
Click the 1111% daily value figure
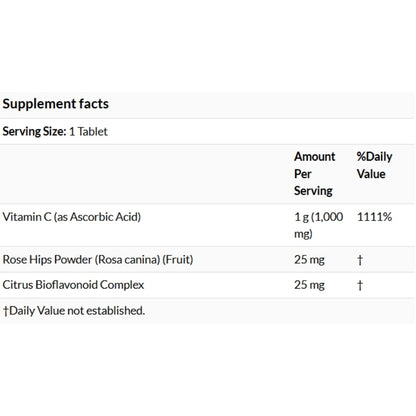374,217
